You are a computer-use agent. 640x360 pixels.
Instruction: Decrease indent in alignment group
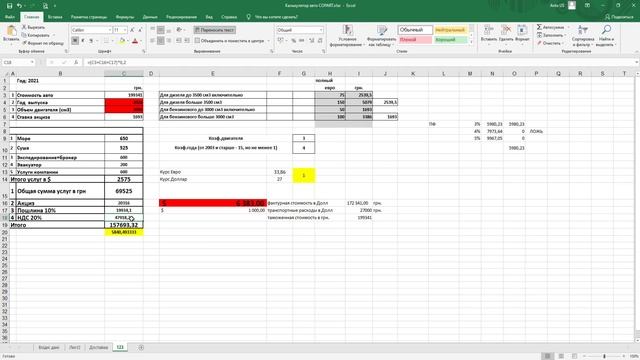179,41
